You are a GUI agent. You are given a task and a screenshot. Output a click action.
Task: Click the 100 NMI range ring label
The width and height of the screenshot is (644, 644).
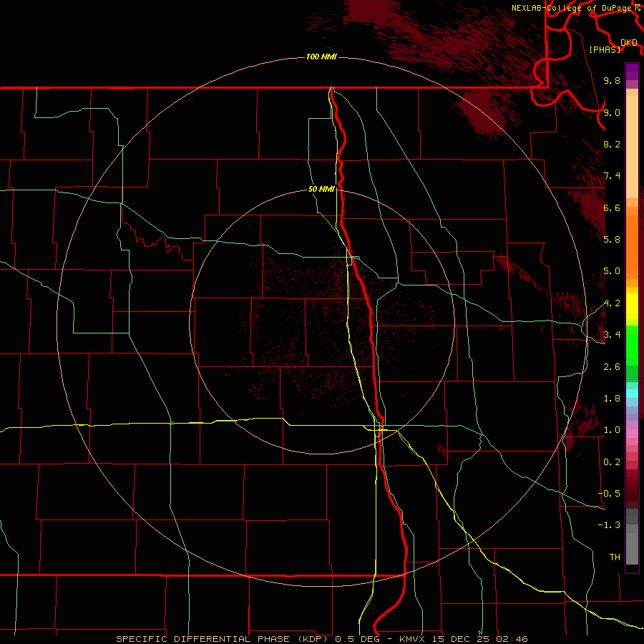click(321, 57)
